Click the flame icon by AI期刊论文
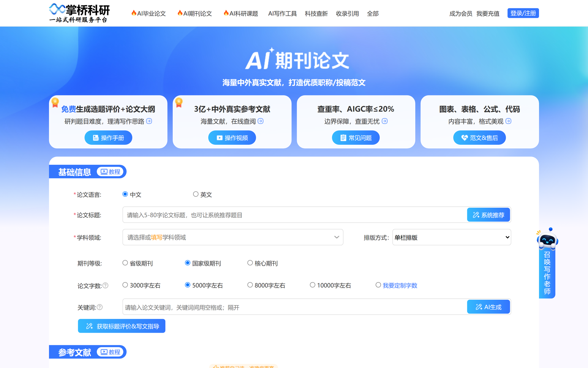588x368 pixels. (x=180, y=13)
